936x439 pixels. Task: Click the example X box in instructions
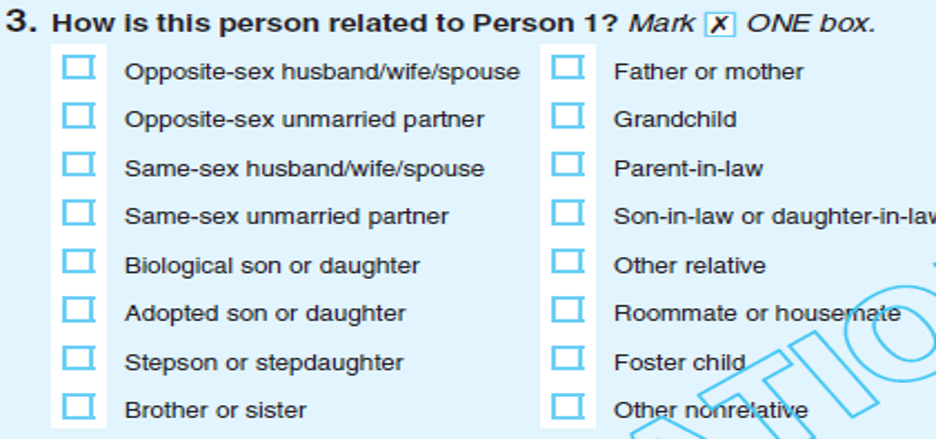719,24
